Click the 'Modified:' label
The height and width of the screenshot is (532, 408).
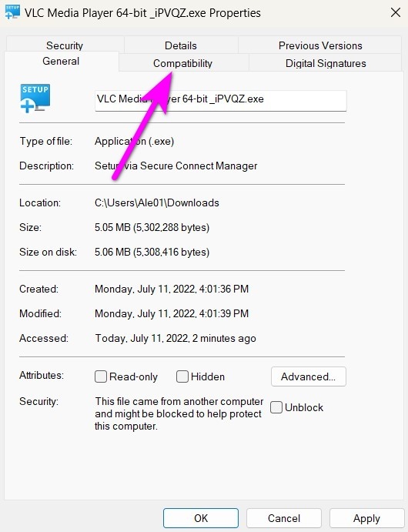(40, 313)
